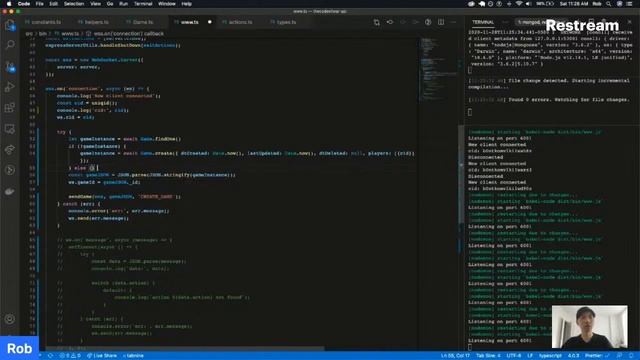Click the UTF-8 encoding status item
The width and height of the screenshot is (640, 360).
[513, 356]
